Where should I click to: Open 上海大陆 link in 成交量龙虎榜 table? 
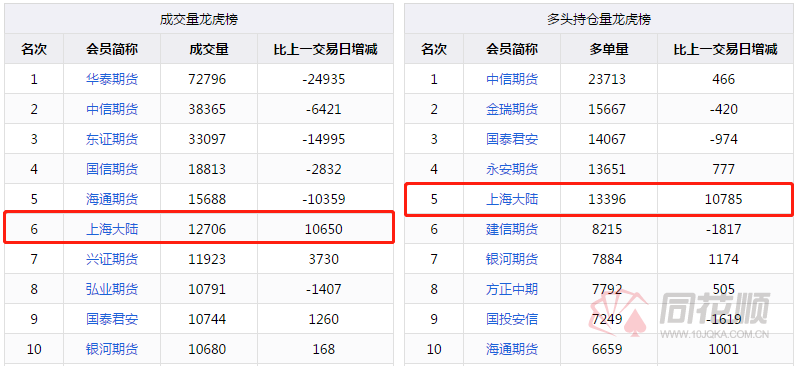[x=112, y=229]
